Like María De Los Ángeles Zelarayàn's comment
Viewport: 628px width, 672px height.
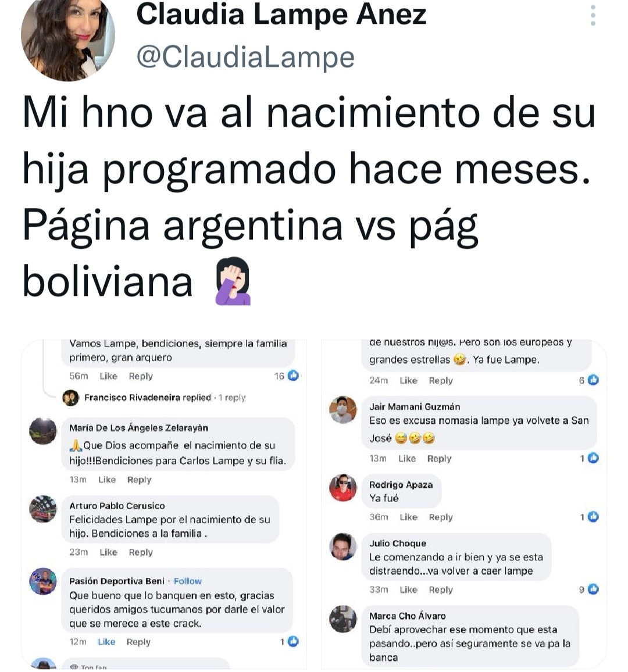[x=107, y=480]
